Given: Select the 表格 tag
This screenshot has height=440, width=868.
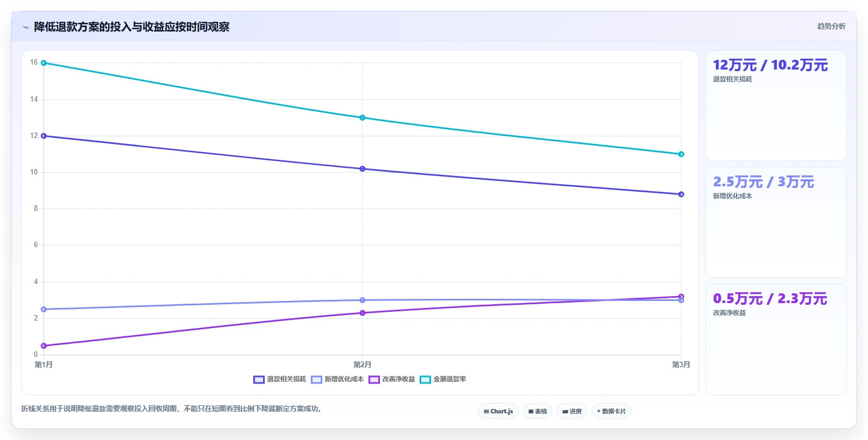Looking at the screenshot, I should [538, 411].
